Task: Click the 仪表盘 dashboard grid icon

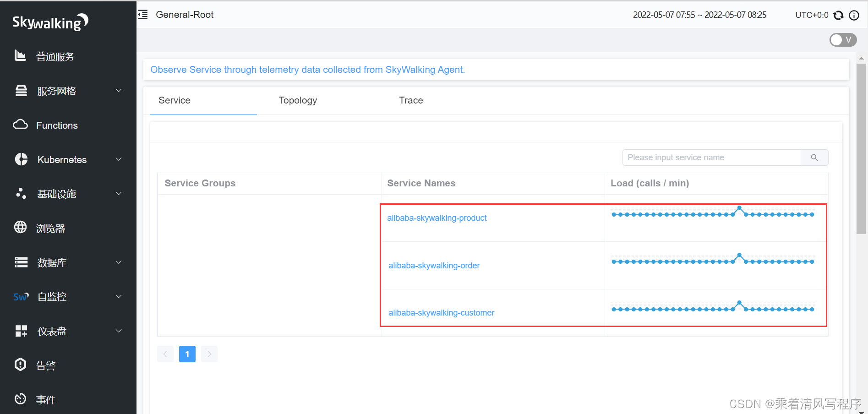Action: (21, 331)
